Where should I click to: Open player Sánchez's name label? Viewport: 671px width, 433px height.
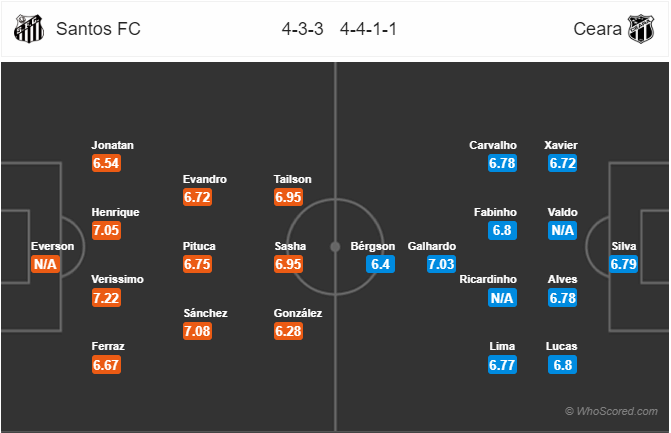click(205, 313)
